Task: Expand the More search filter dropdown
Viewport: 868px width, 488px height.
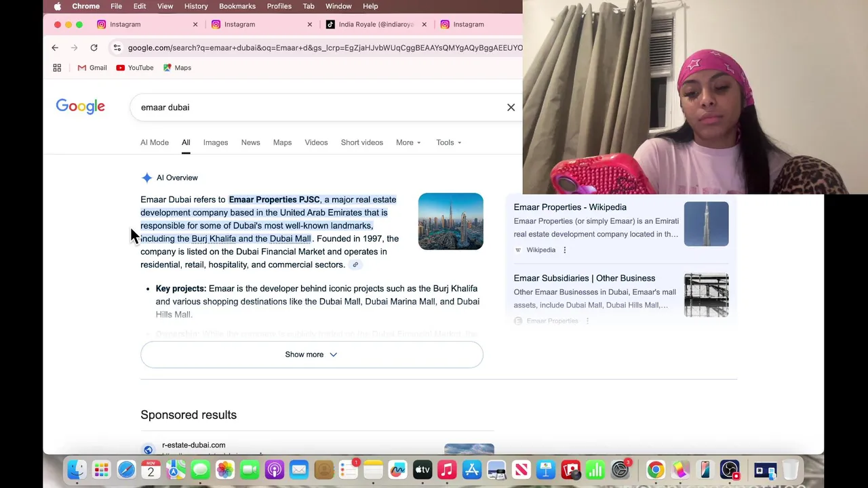Action: (408, 142)
